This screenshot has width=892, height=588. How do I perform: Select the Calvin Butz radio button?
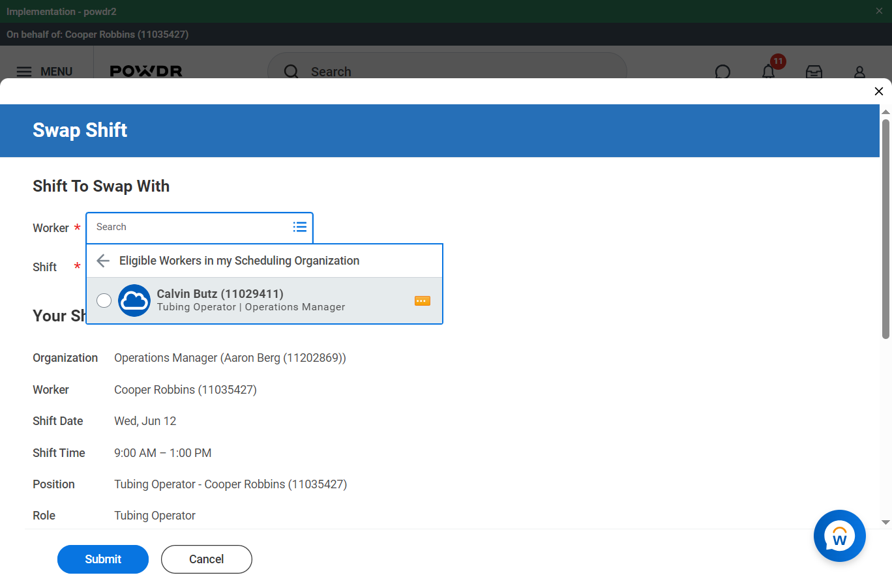pos(104,301)
